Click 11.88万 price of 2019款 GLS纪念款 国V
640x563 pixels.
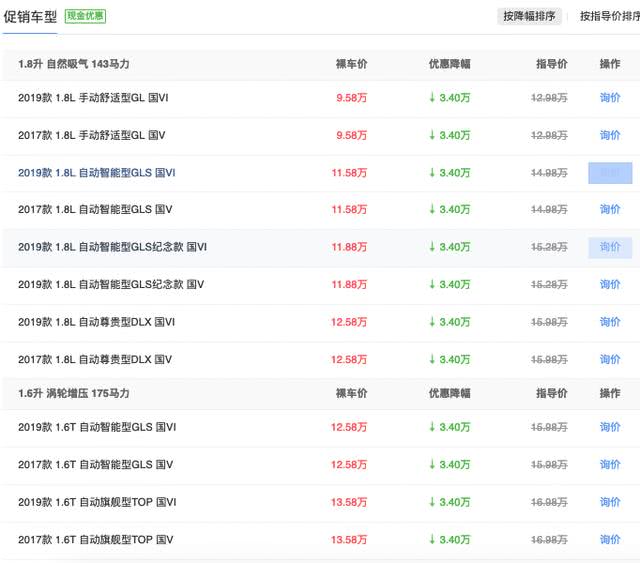tap(349, 285)
